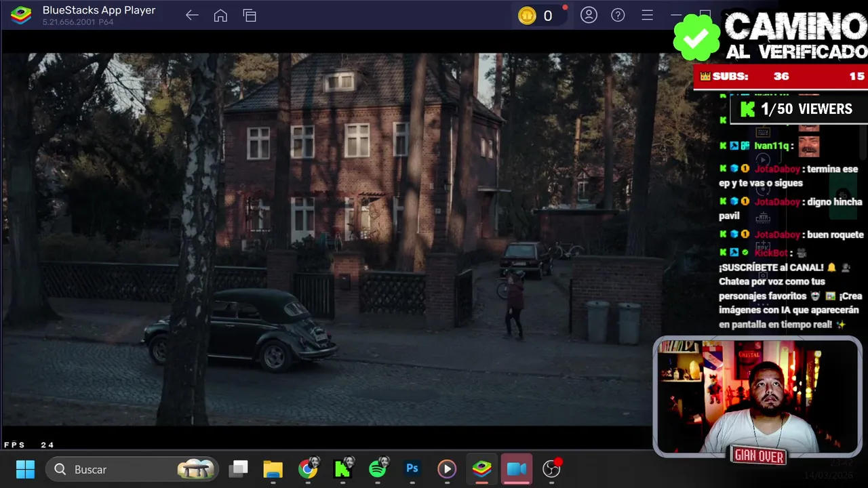Click the "BlueStacks App Player" title text
This screenshot has width=868, height=488.
pos(99,10)
